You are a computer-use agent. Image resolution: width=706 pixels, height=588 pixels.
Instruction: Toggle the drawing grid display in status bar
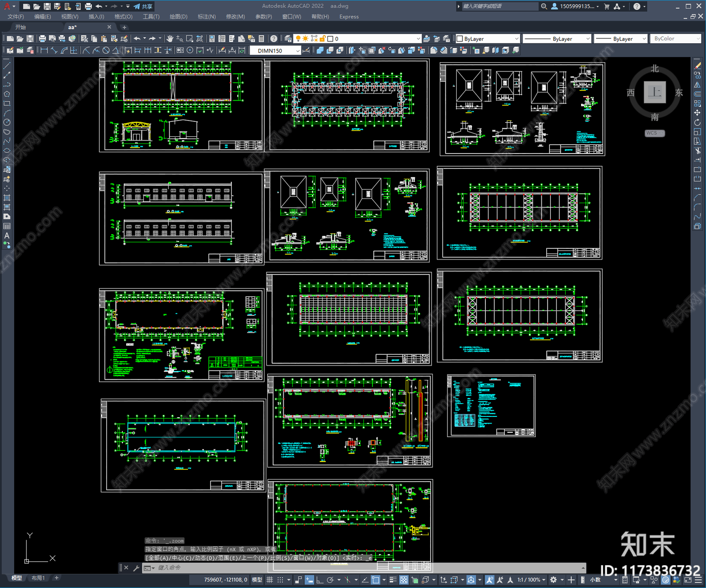(x=270, y=580)
